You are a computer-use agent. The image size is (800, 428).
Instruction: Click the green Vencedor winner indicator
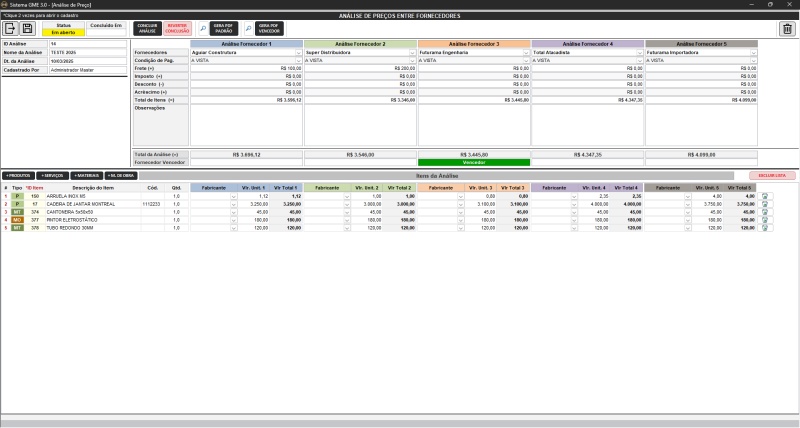click(473, 162)
